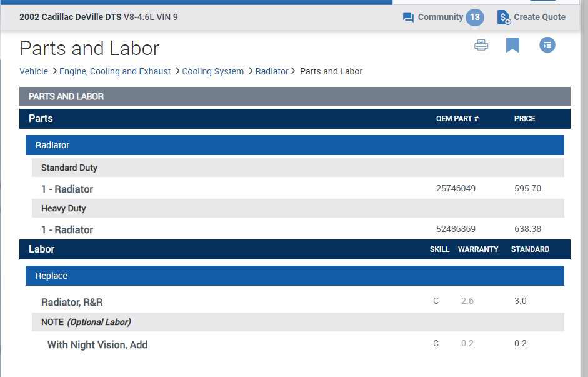
Task: Select the Standard Duty subheading row
Action: (298, 168)
